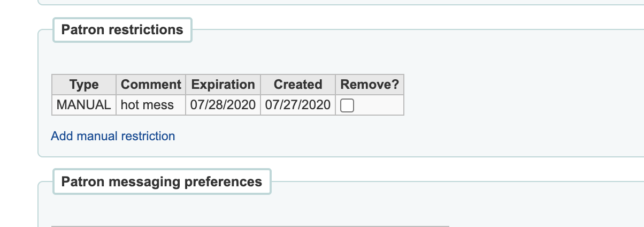Click the 'hot mess' comment cell

pos(148,105)
